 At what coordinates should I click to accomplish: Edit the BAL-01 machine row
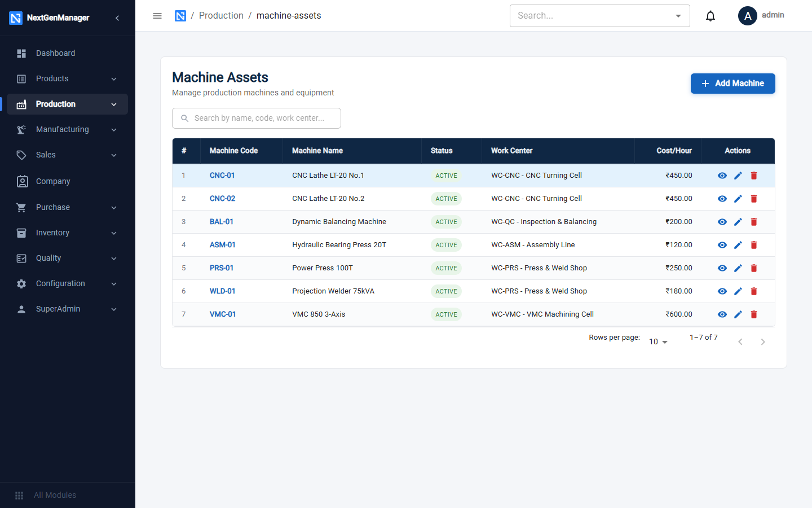tap(738, 222)
